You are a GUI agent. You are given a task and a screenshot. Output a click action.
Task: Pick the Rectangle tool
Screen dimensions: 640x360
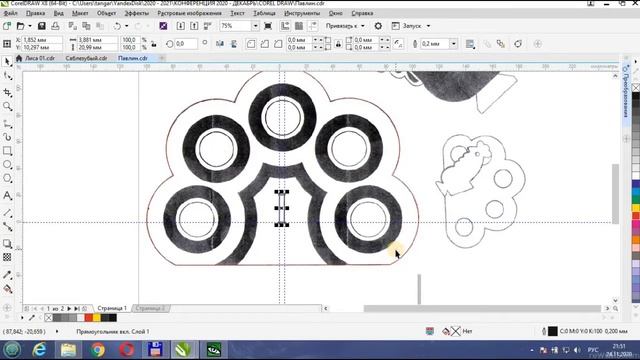point(7,151)
